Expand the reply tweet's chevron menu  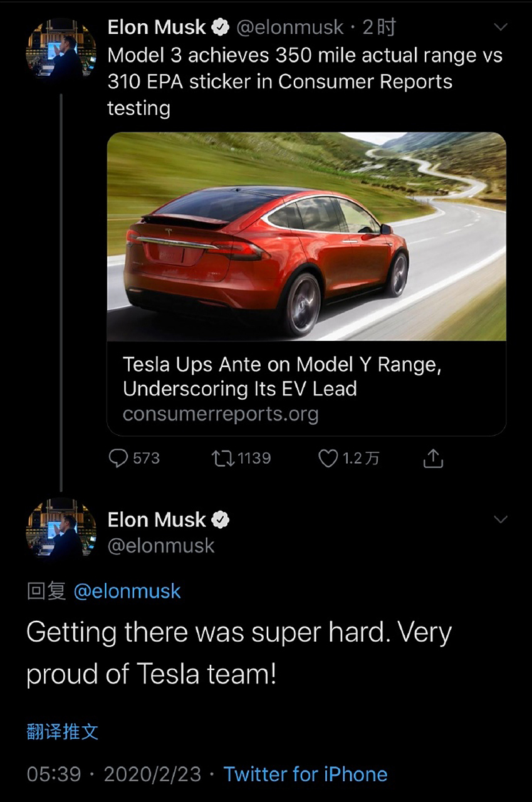(x=501, y=519)
